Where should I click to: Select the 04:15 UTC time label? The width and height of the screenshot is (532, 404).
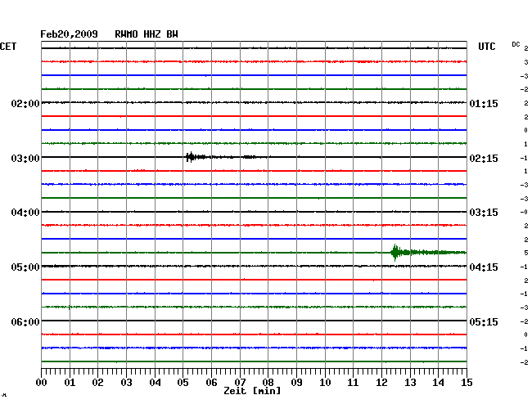tap(484, 267)
